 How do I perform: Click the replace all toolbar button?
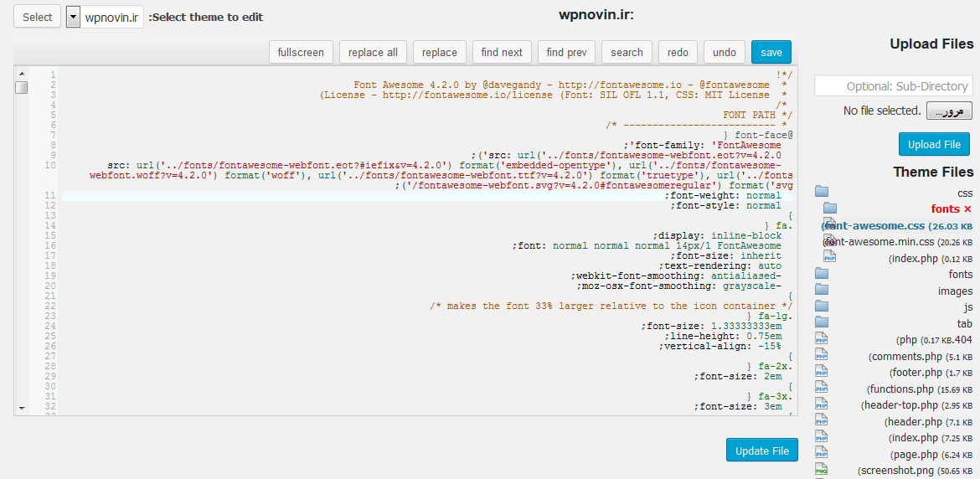373,52
